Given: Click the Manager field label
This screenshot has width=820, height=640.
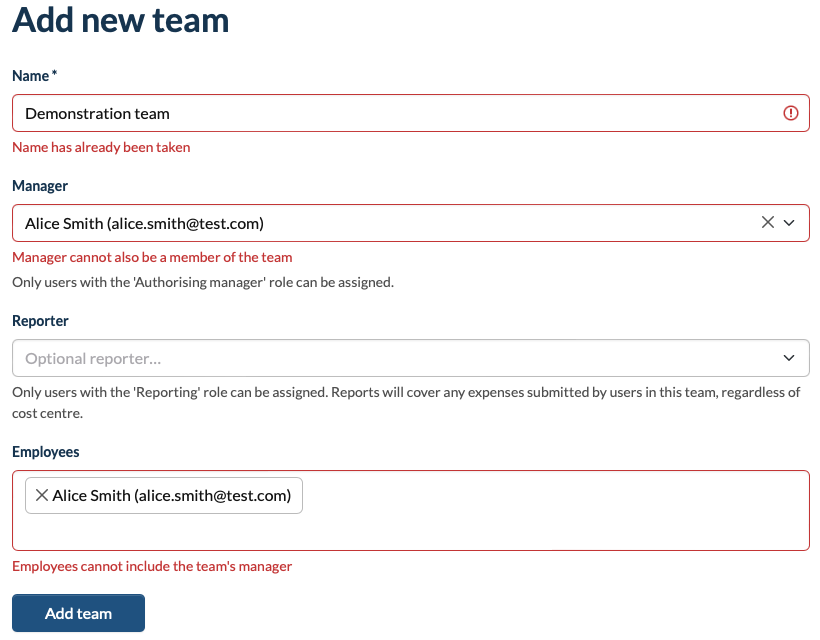Looking at the screenshot, I should click(x=40, y=186).
